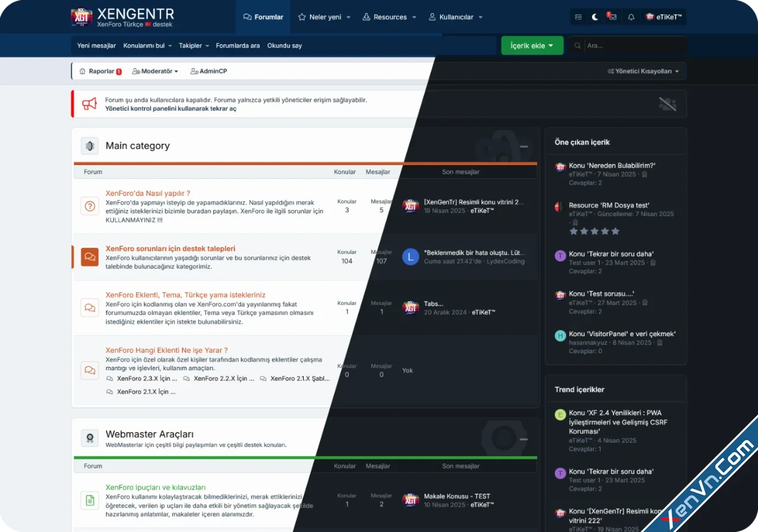Viewport: 758px width, 532px height.
Task: Open featured Resource 'RM Dosya test'
Action: [609, 205]
